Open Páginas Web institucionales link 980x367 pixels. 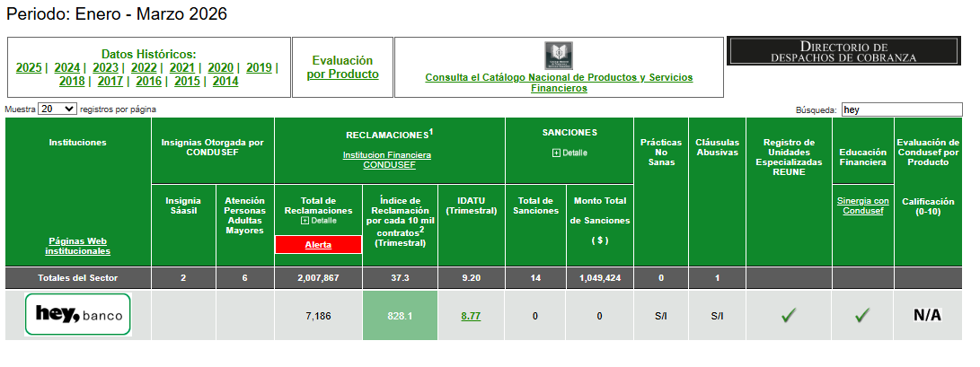click(x=77, y=246)
